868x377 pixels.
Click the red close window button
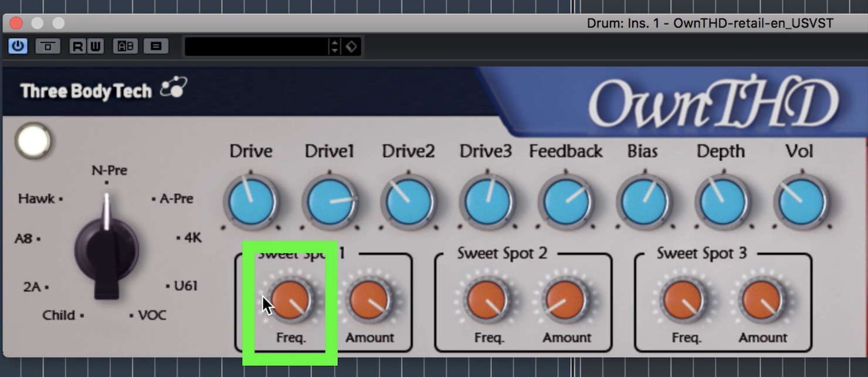[16, 23]
